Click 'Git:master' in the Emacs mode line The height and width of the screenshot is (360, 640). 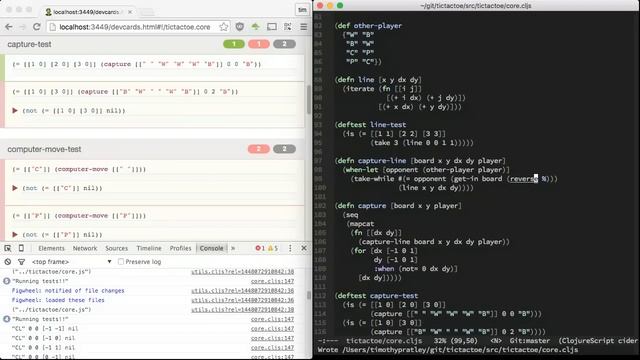point(529,340)
